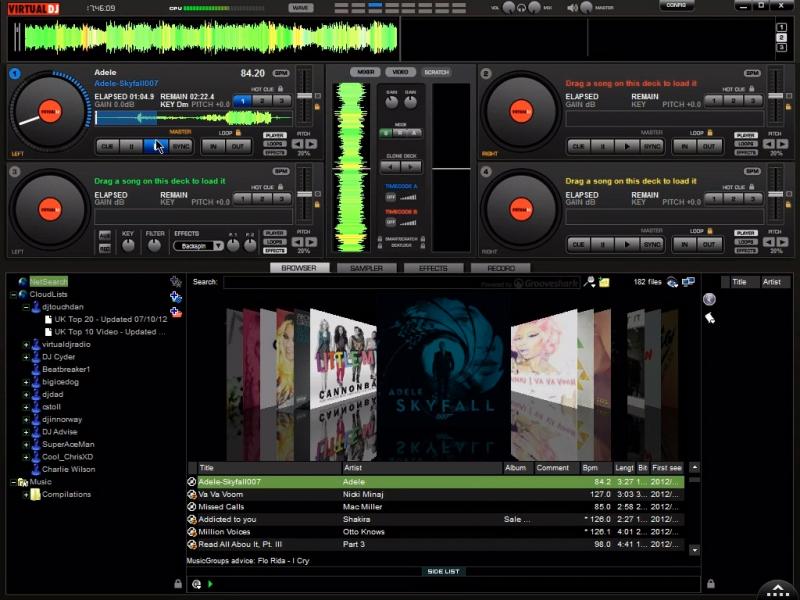Viewport: 800px width, 600px height.
Task: Click the add-favorite star icon in folder panel
Action: 176,282
